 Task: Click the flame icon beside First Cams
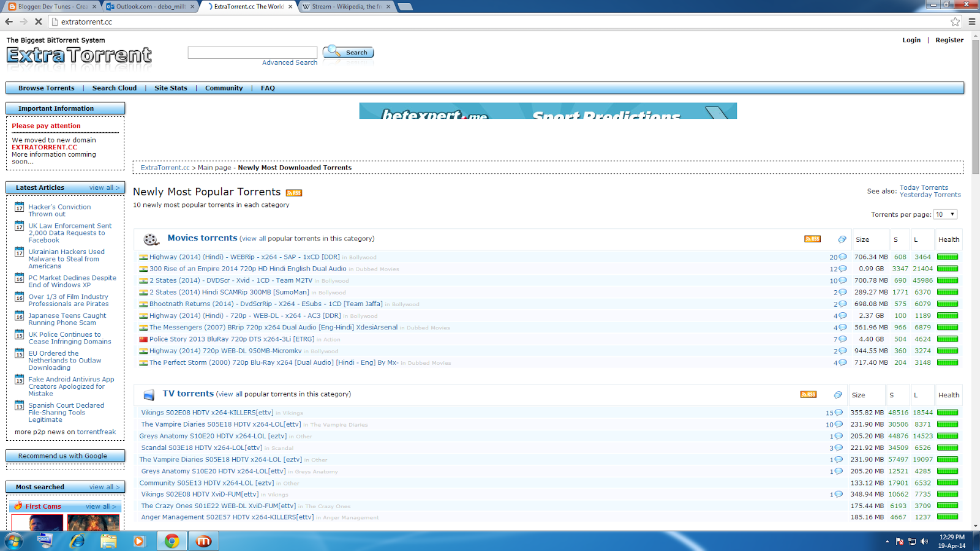point(18,506)
